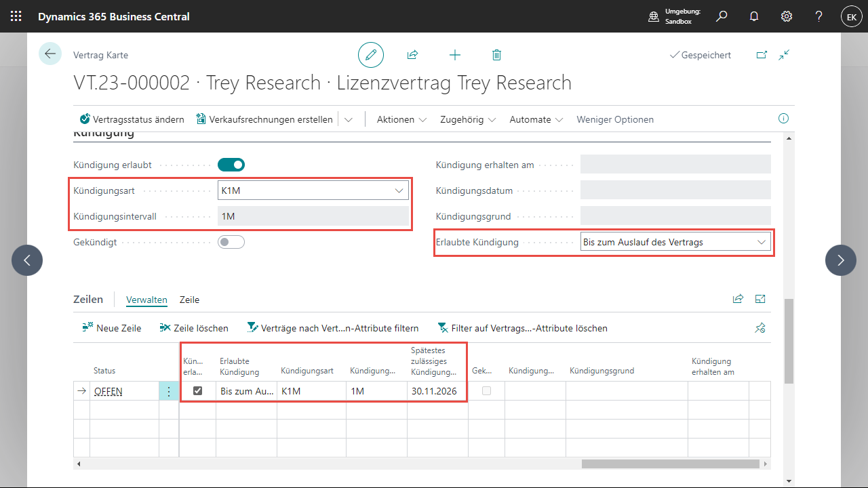
Task: Click Verträge nach Vertragsattribute filtern
Action: (x=333, y=328)
